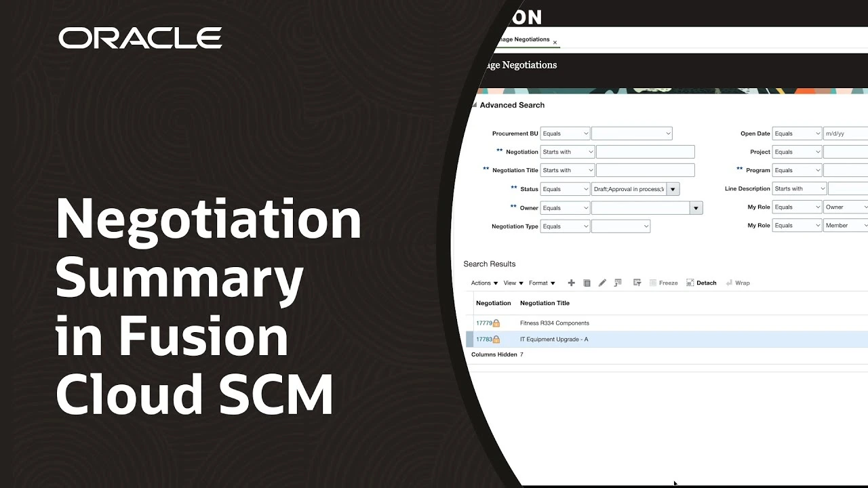Click the Edit pencil icon in results toolbar
The height and width of the screenshot is (488, 868).
coord(602,283)
